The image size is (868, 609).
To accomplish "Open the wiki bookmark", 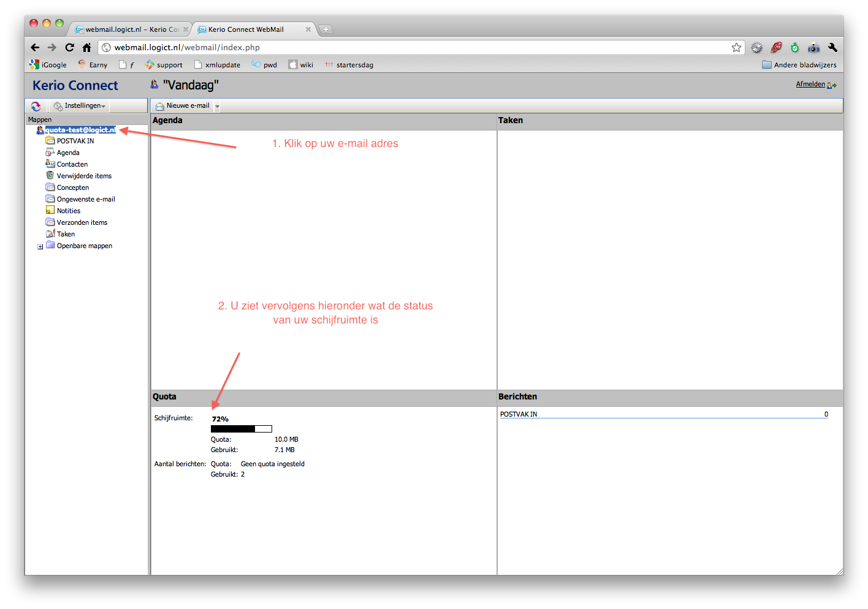I will click(x=301, y=64).
